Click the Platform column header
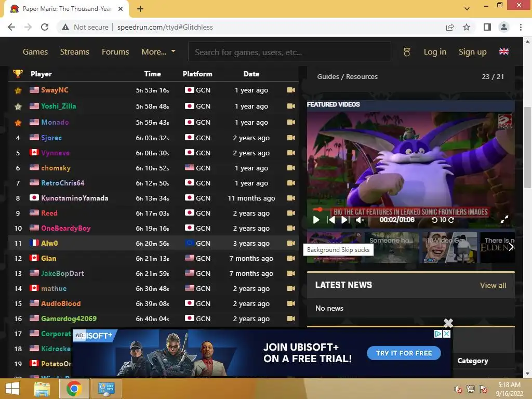Screen dimensions: 532x399 point(197,74)
